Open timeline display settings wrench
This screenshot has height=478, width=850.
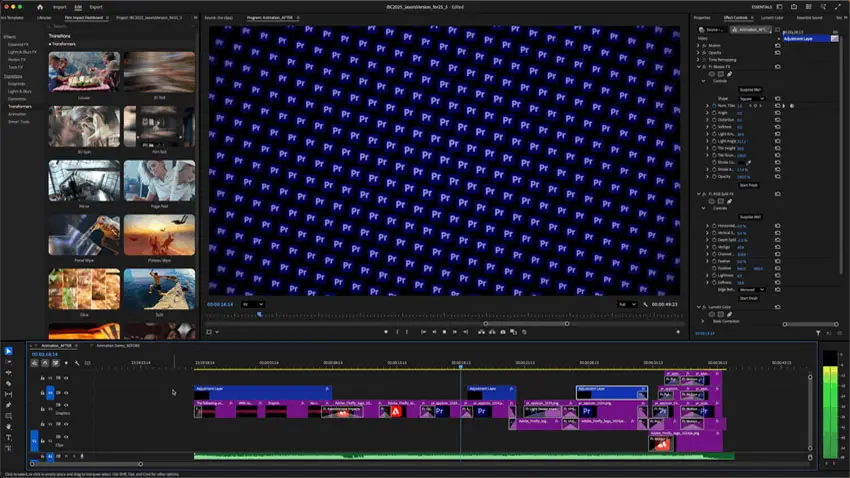77,363
